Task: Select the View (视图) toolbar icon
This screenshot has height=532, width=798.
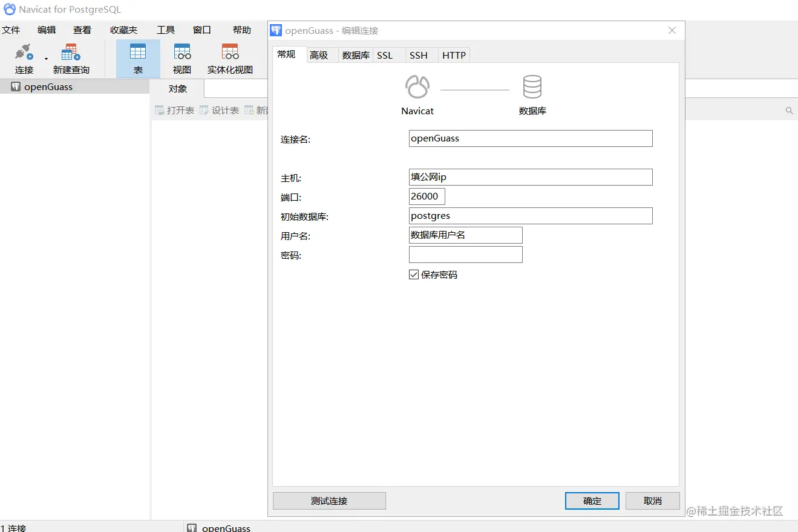Action: coord(182,59)
